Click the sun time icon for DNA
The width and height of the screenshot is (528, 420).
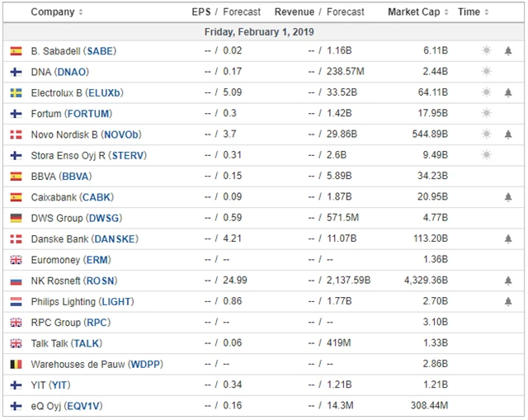pos(487,72)
